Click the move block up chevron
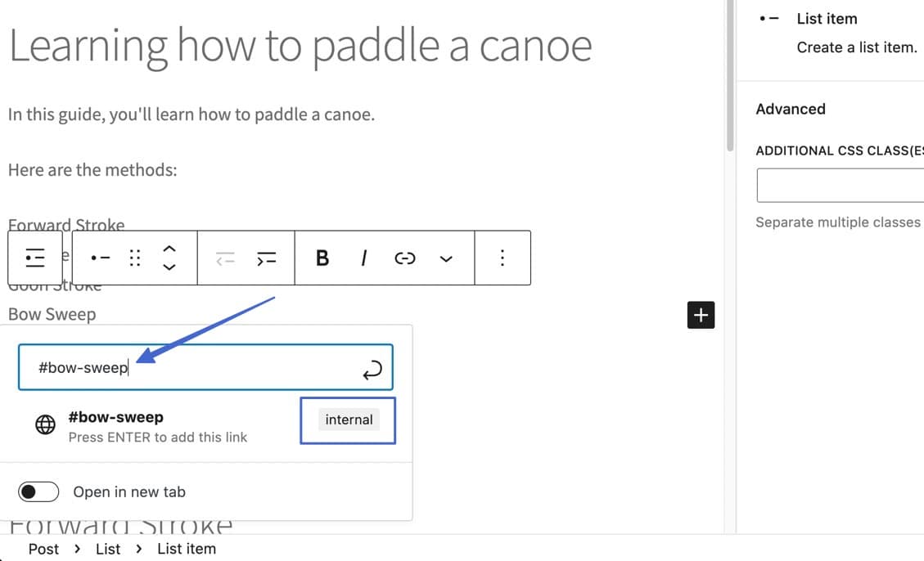The height and width of the screenshot is (561, 924). pyautogui.click(x=169, y=249)
